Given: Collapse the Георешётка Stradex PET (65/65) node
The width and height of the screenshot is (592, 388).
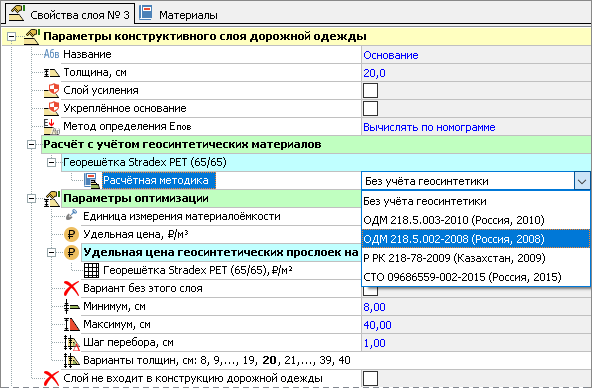Looking at the screenshot, I should tap(51, 162).
